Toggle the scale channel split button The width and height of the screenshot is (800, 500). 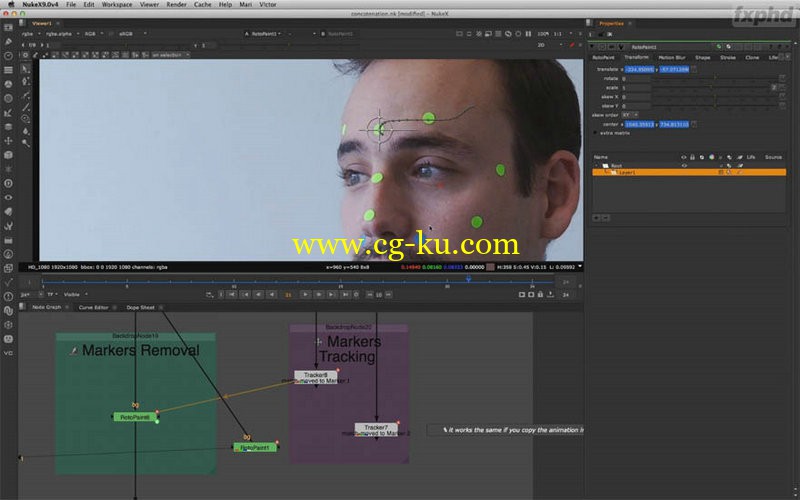tap(774, 88)
